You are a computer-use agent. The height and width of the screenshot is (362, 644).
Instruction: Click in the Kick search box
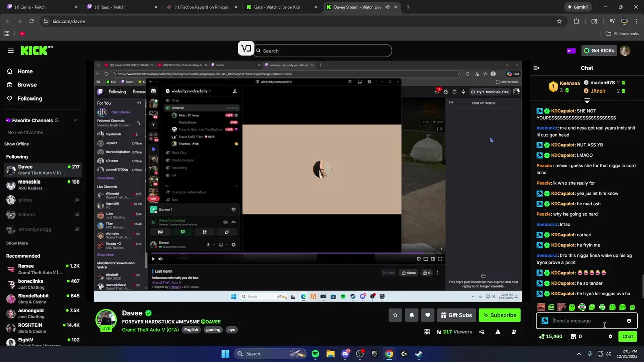point(323,51)
